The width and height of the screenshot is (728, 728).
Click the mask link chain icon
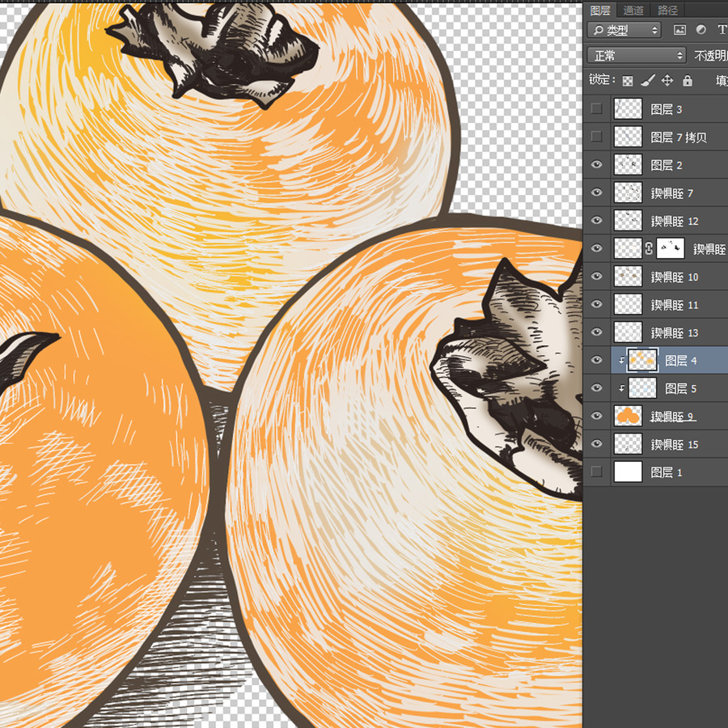(649, 249)
